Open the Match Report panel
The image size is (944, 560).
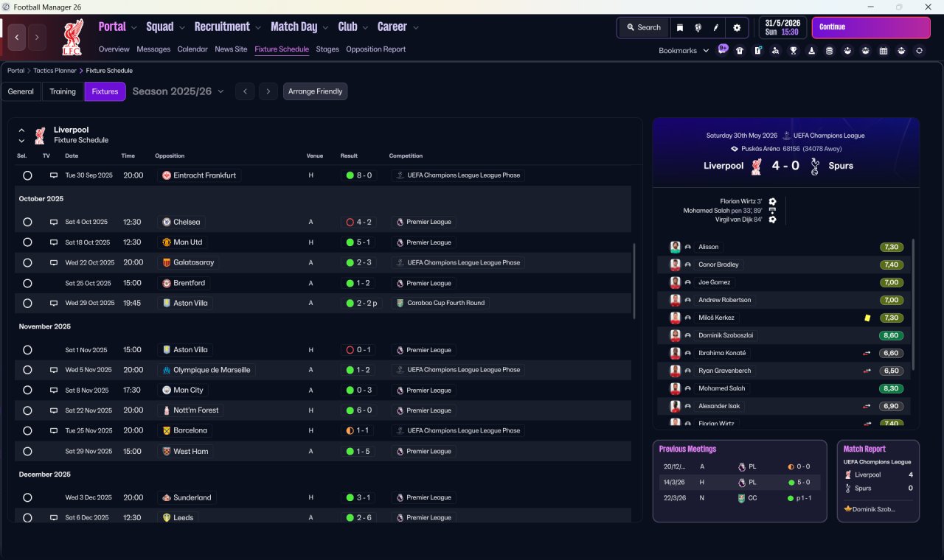(x=878, y=481)
